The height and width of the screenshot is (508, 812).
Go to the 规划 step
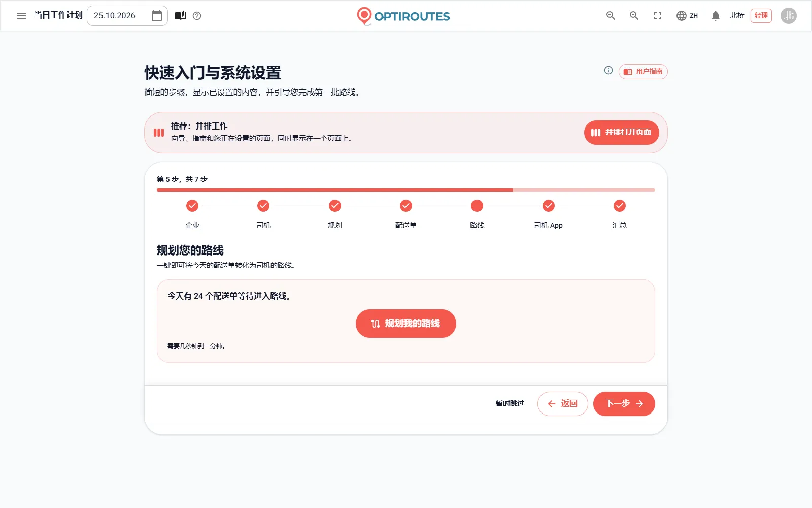(335, 214)
